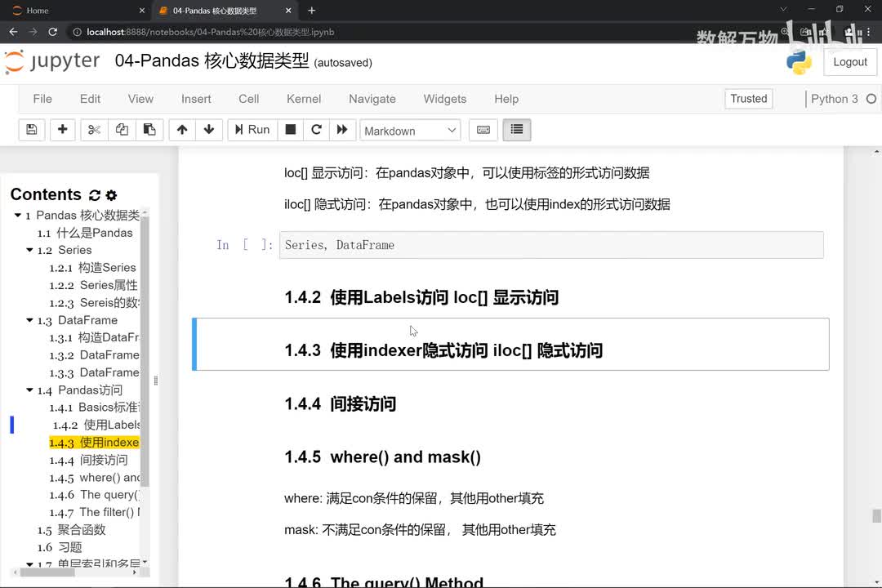Run the selected cell
The height and width of the screenshot is (588, 882).
252,130
